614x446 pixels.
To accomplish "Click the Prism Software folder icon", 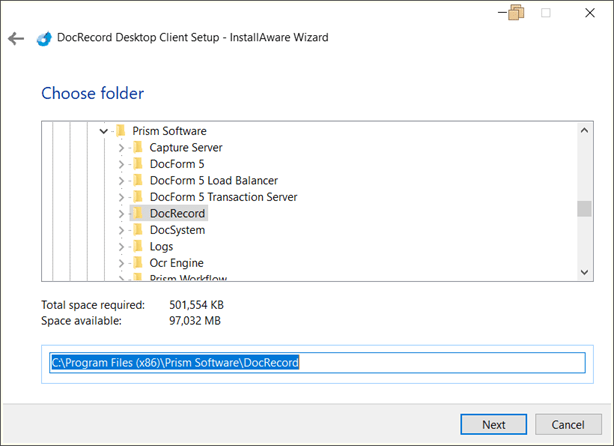I will pos(121,130).
